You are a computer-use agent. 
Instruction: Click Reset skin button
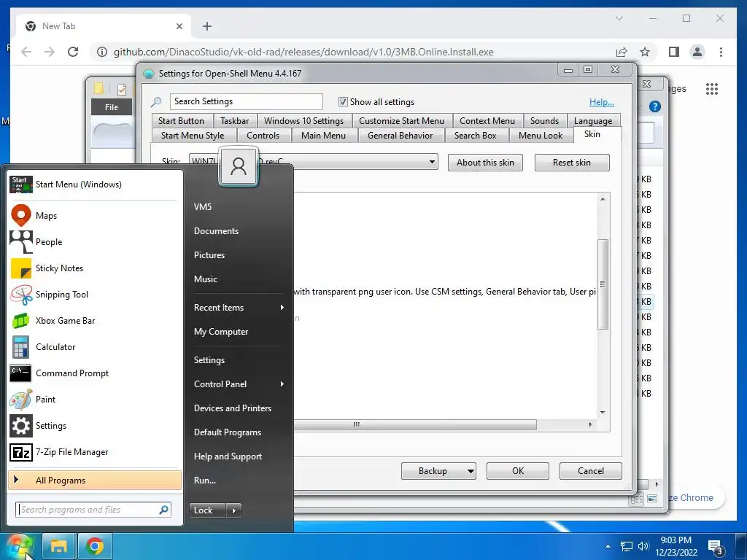[x=572, y=163]
